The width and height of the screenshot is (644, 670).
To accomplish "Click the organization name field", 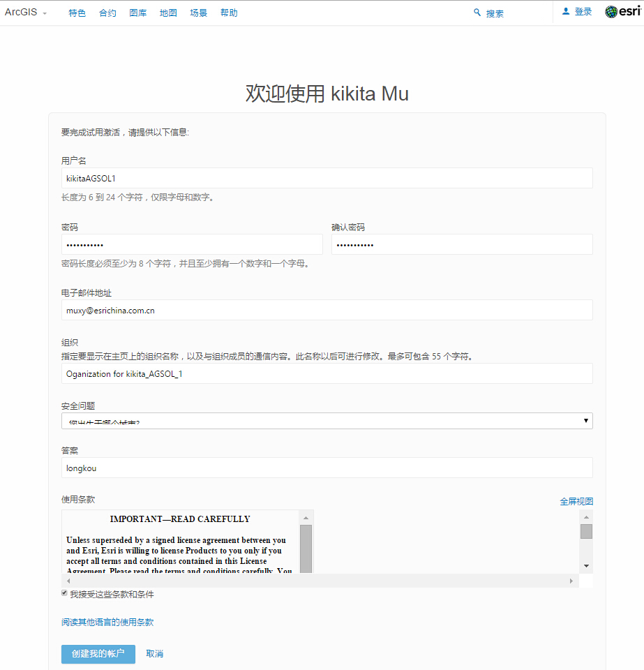I will coord(327,373).
